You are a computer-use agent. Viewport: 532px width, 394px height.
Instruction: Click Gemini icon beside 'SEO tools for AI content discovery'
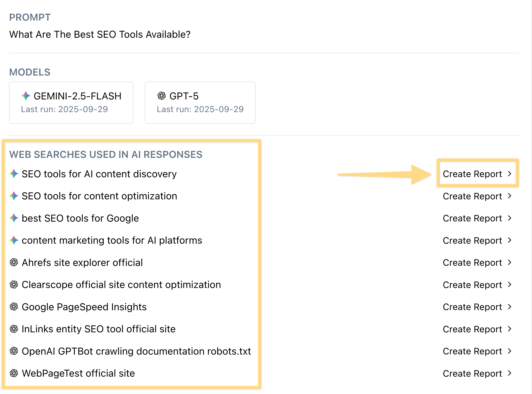[x=14, y=174]
